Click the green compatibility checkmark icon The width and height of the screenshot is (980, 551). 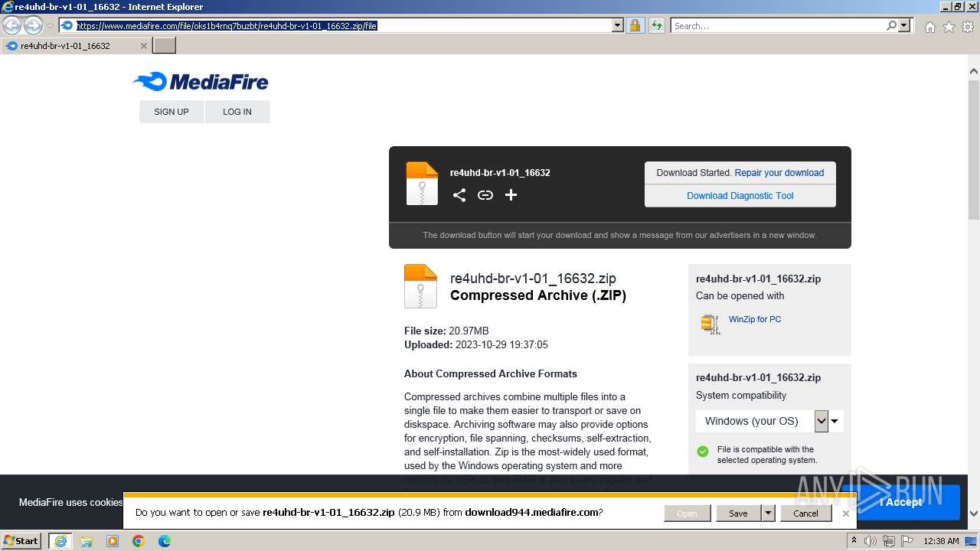(703, 452)
